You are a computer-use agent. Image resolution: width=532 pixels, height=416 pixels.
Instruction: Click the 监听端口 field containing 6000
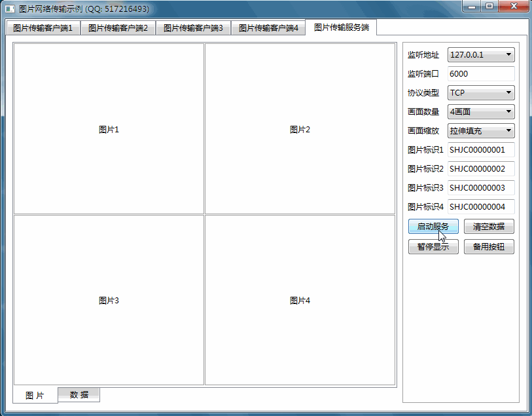[481, 73]
